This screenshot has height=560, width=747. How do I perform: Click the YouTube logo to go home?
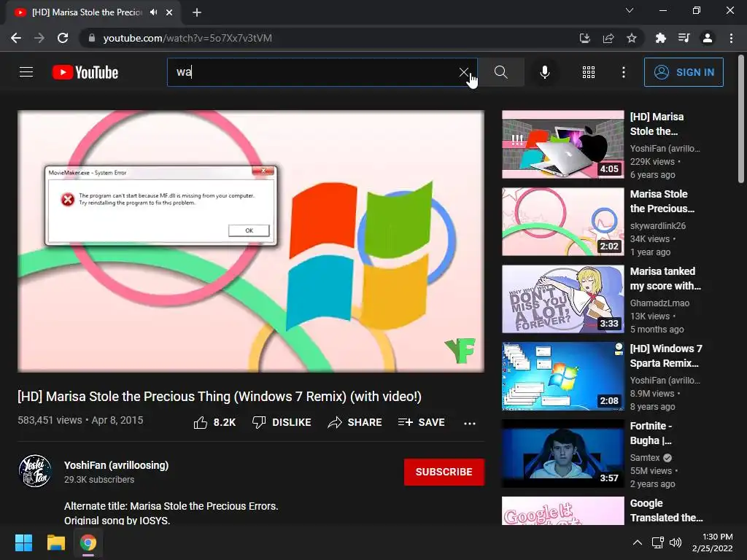pos(85,72)
